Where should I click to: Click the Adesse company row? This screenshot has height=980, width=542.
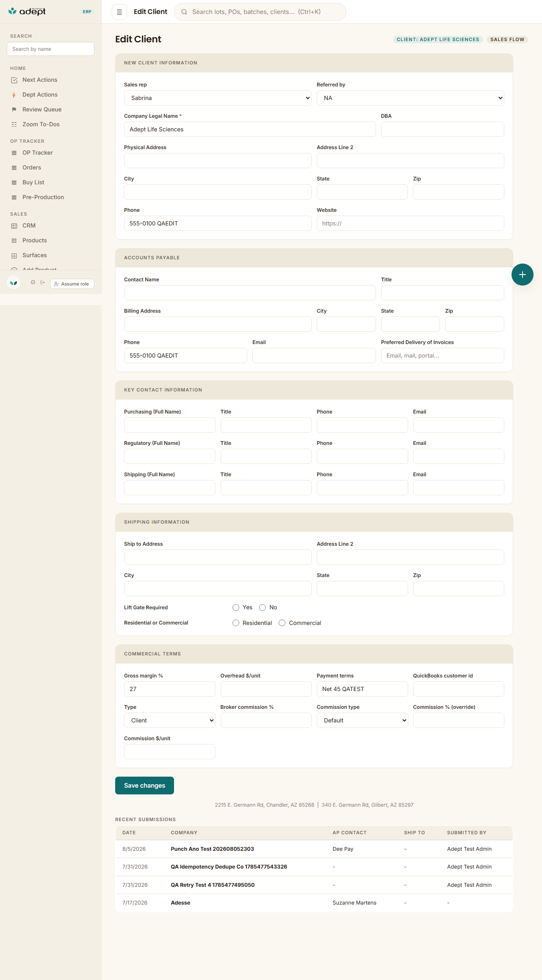click(314, 903)
